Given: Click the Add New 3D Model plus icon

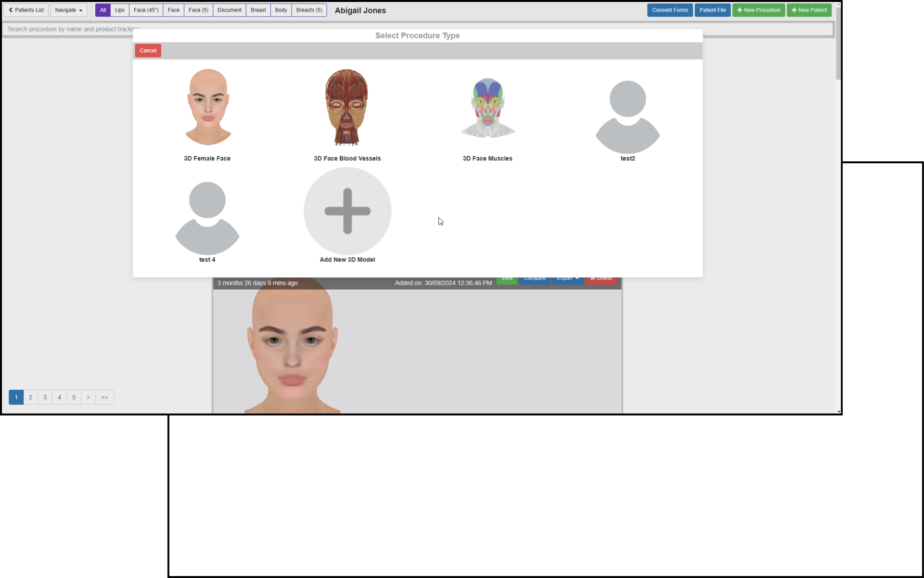Looking at the screenshot, I should [347, 211].
